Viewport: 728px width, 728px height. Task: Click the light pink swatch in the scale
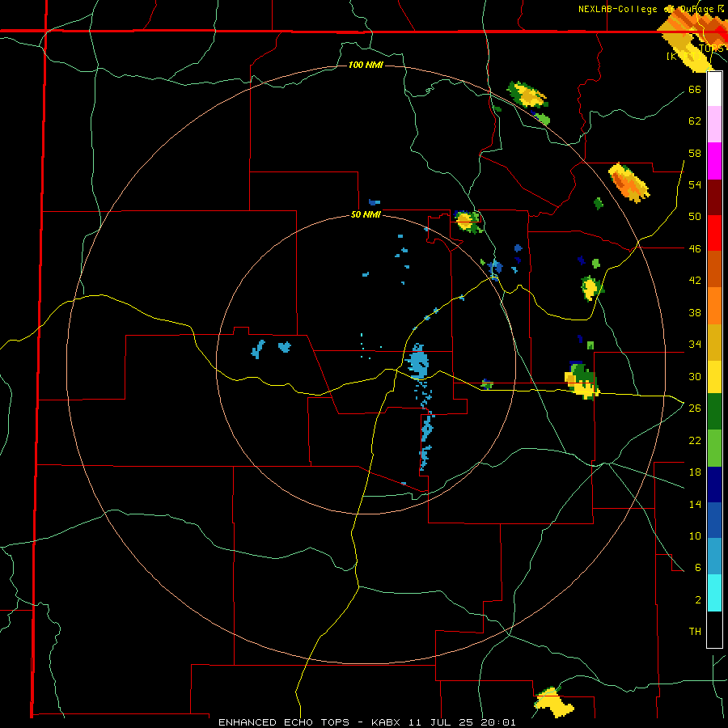click(x=714, y=124)
